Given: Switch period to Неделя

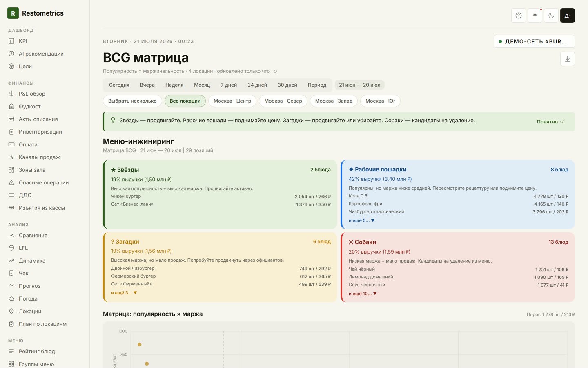Looking at the screenshot, I should point(174,85).
